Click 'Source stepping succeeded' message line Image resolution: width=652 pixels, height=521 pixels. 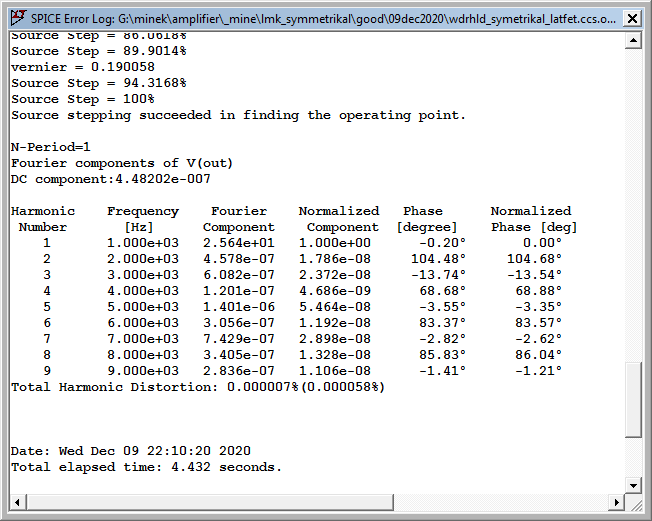[x=238, y=115]
